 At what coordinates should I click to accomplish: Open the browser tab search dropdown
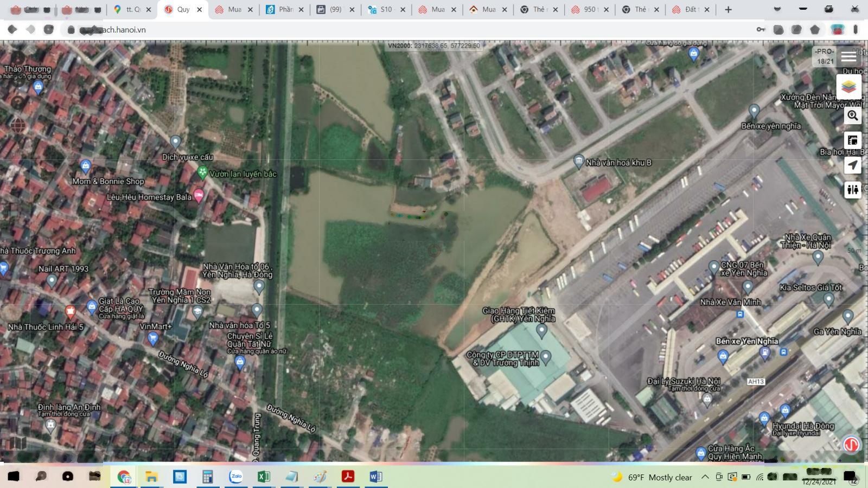click(777, 9)
